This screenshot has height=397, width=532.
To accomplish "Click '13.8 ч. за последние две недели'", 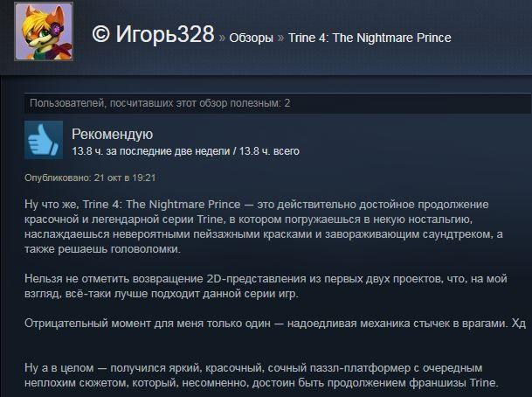I will pyautogui.click(x=151, y=151).
